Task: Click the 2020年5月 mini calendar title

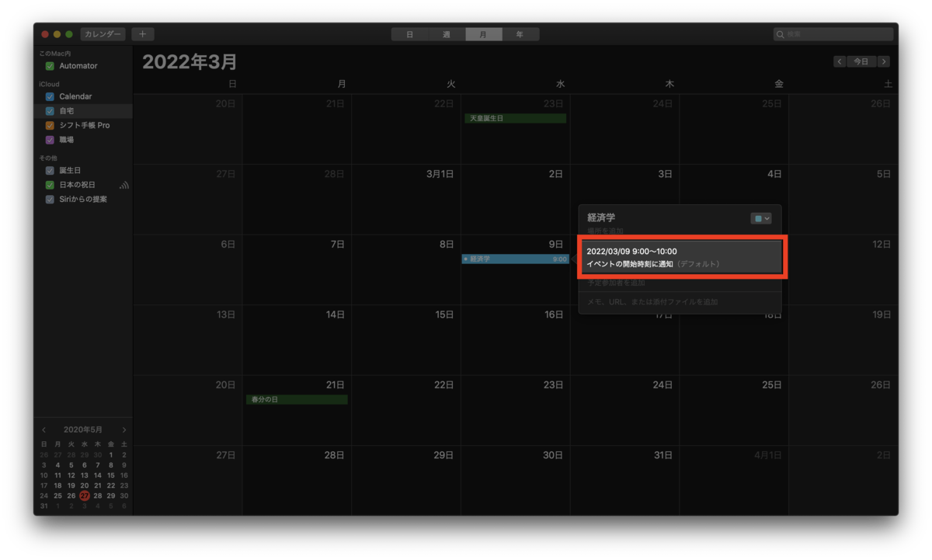Action: pos(83,430)
